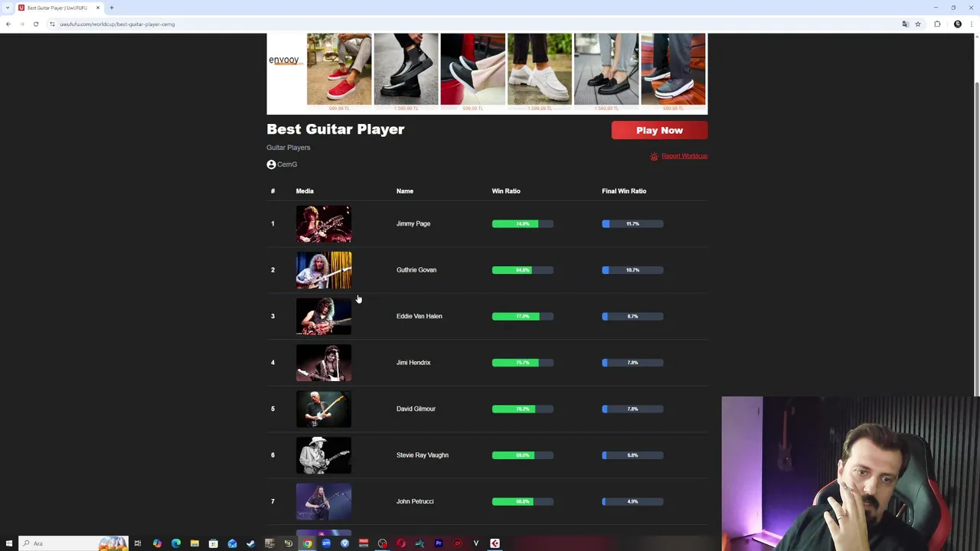
Task: Click the David Gilmour thumbnail image
Action: [x=324, y=409]
